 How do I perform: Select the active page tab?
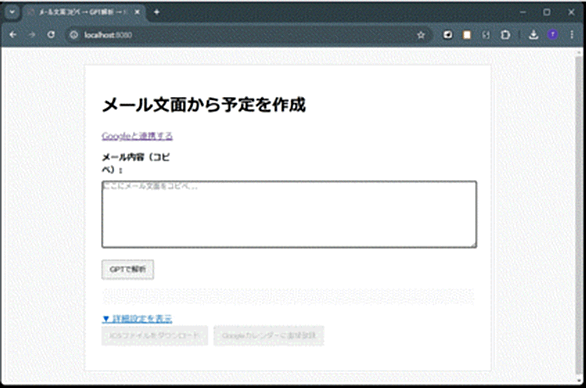[x=84, y=12]
